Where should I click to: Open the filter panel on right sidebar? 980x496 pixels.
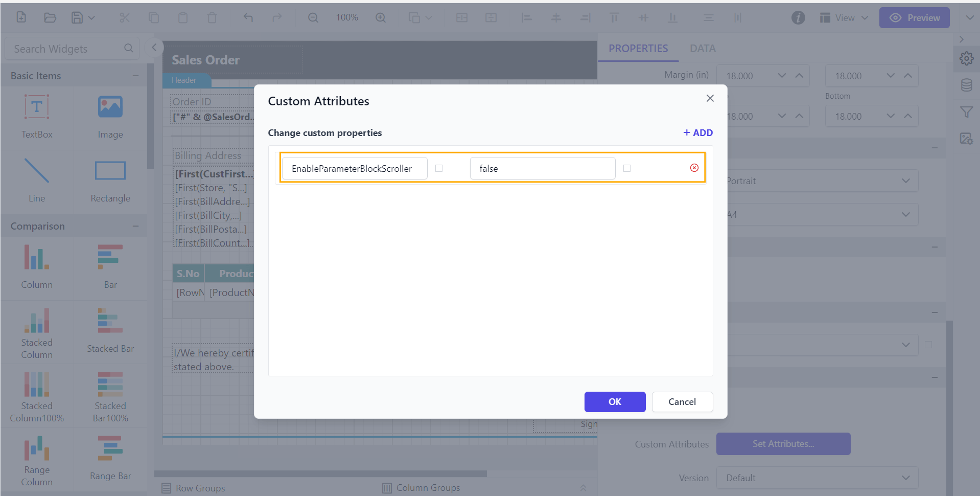pyautogui.click(x=966, y=111)
